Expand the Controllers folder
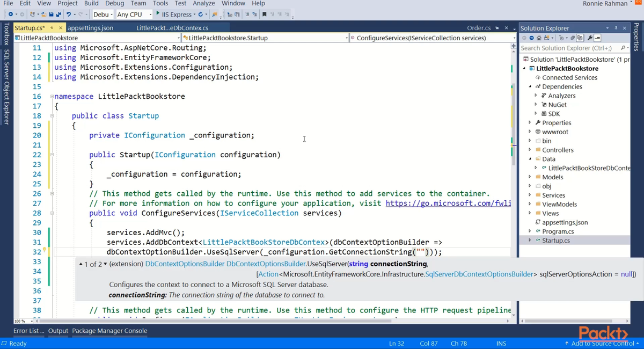This screenshot has width=644, height=349. click(530, 150)
